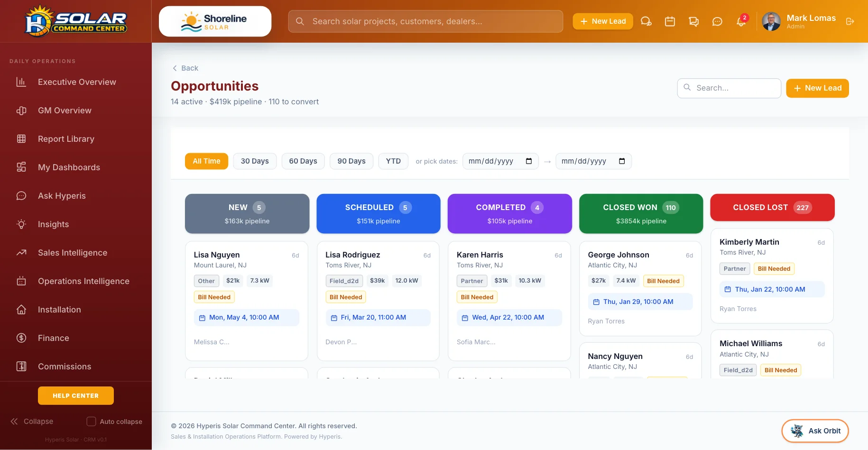This screenshot has height=450, width=868.
Task: Click Ask Hyperis chat icon
Action: tap(21, 196)
